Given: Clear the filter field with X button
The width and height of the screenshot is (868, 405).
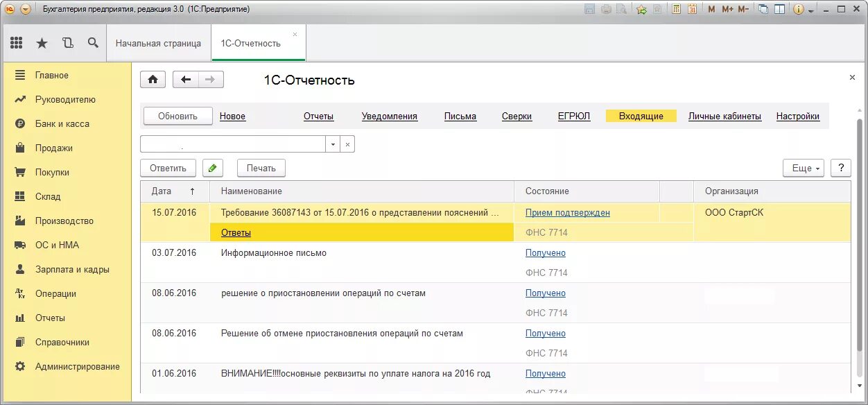Looking at the screenshot, I should (347, 144).
